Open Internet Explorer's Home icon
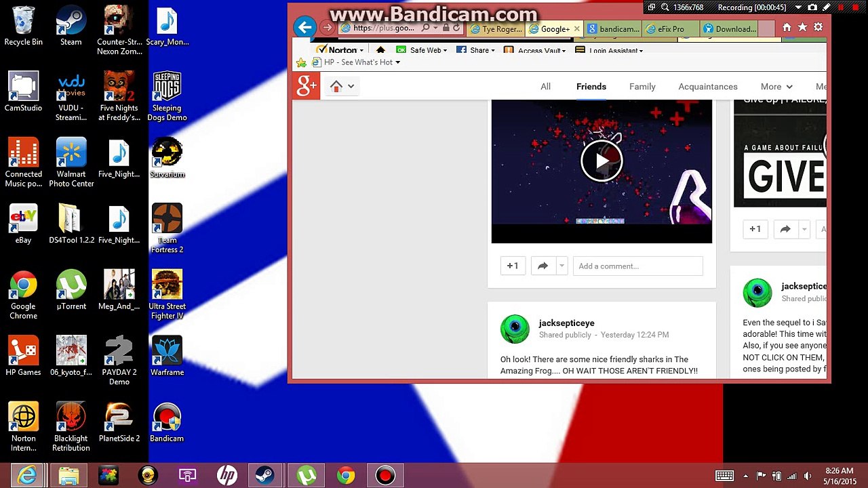This screenshot has width=868, height=488. pyautogui.click(x=787, y=27)
